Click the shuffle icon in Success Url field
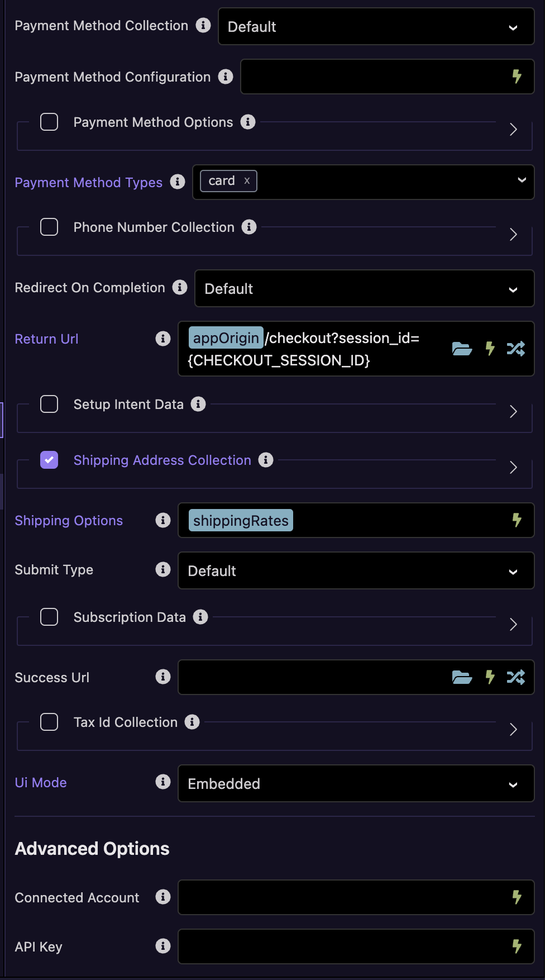The image size is (545, 980). pyautogui.click(x=515, y=677)
